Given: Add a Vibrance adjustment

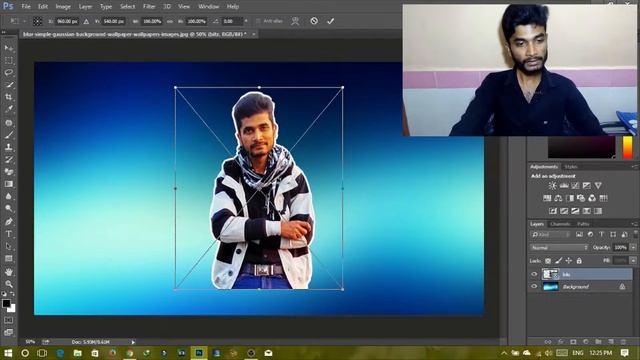Looking at the screenshot, I should pyautogui.click(x=598, y=186).
